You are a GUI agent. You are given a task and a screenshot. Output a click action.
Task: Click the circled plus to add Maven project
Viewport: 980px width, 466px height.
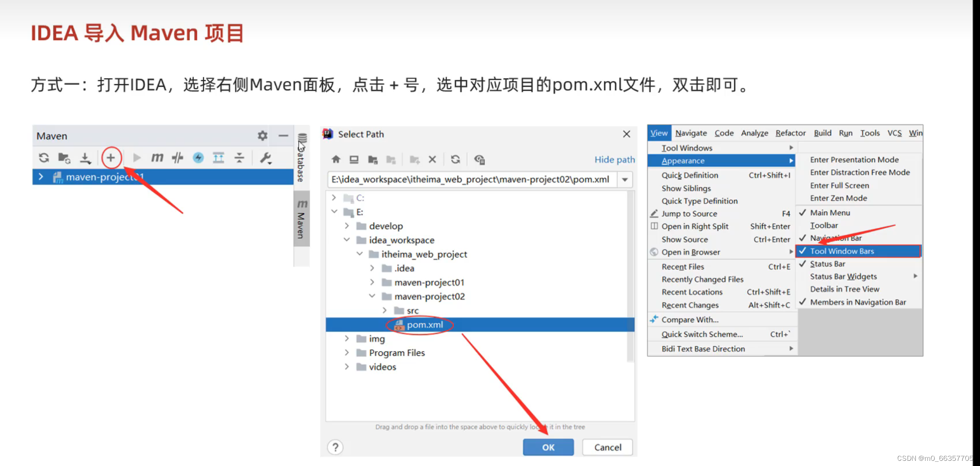[111, 158]
